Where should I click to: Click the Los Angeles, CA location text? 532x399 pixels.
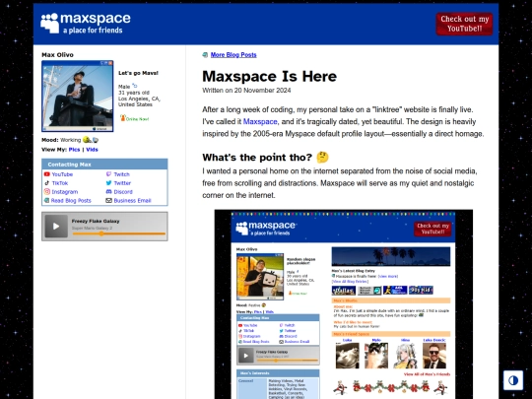tap(139, 99)
